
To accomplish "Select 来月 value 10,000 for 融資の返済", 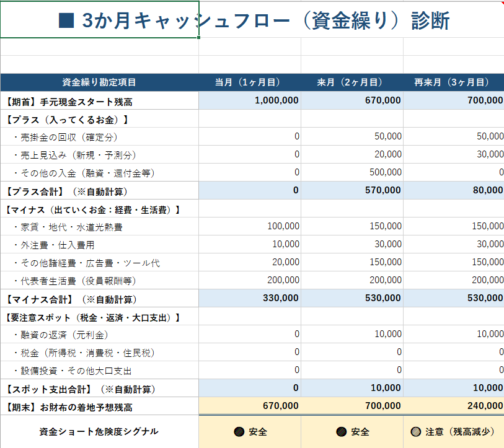I will [x=352, y=334].
